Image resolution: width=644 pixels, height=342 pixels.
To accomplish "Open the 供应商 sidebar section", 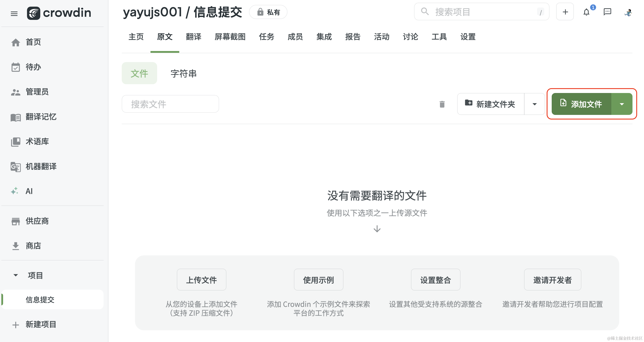I will pos(37,221).
